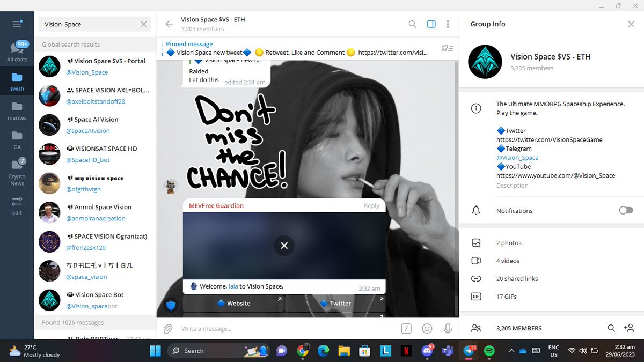Open Microsoft Store from the taskbar
644x362 pixels.
click(365, 351)
